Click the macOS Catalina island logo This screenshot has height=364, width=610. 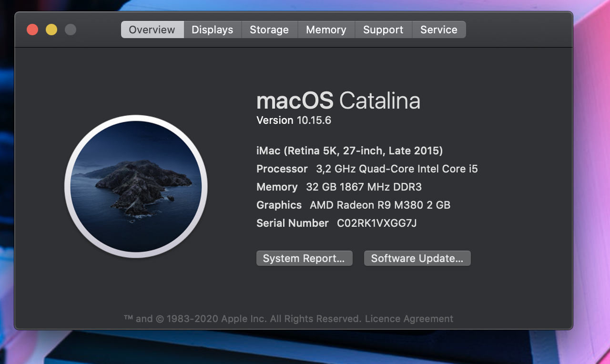[136, 186]
